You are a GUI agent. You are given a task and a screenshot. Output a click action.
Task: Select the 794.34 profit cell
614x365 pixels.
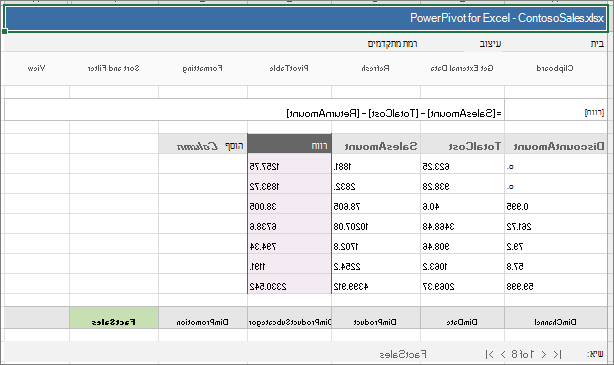(x=289, y=244)
